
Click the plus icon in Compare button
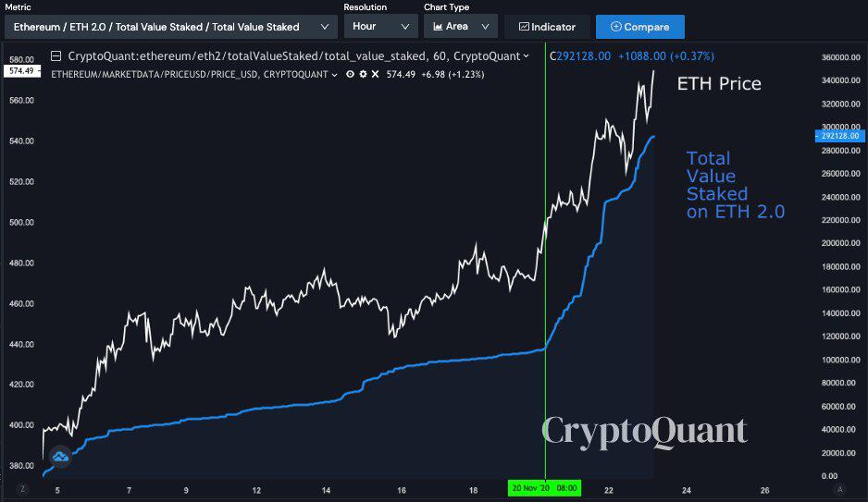615,27
